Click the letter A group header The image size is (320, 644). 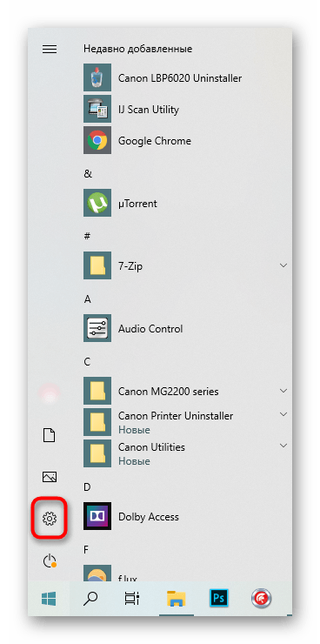87,299
